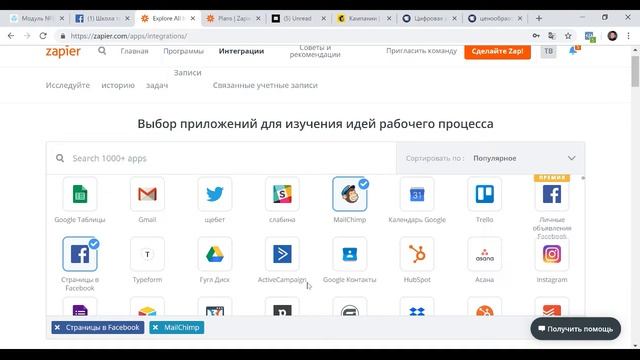
Task: Select the Instagram app icon
Action: 552,254
